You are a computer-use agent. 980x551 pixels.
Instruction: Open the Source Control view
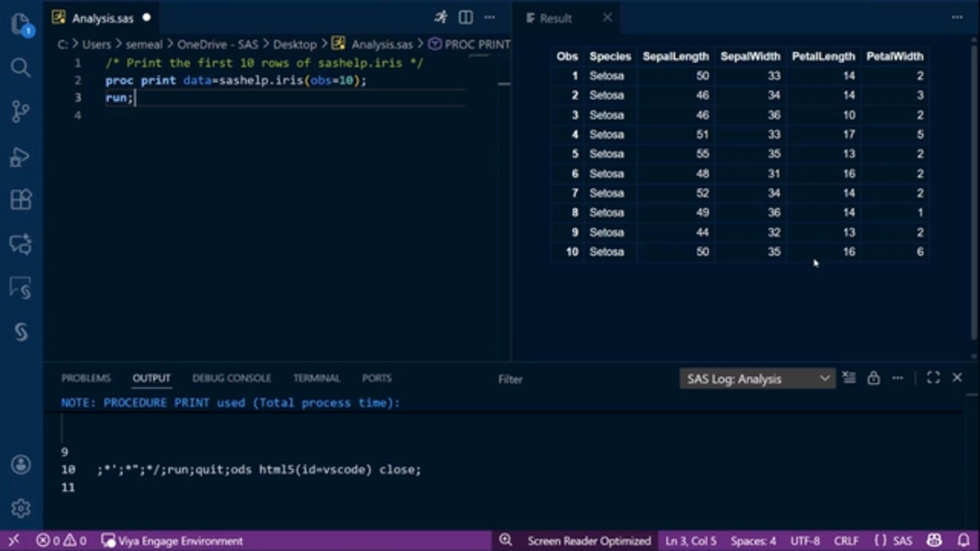[21, 112]
